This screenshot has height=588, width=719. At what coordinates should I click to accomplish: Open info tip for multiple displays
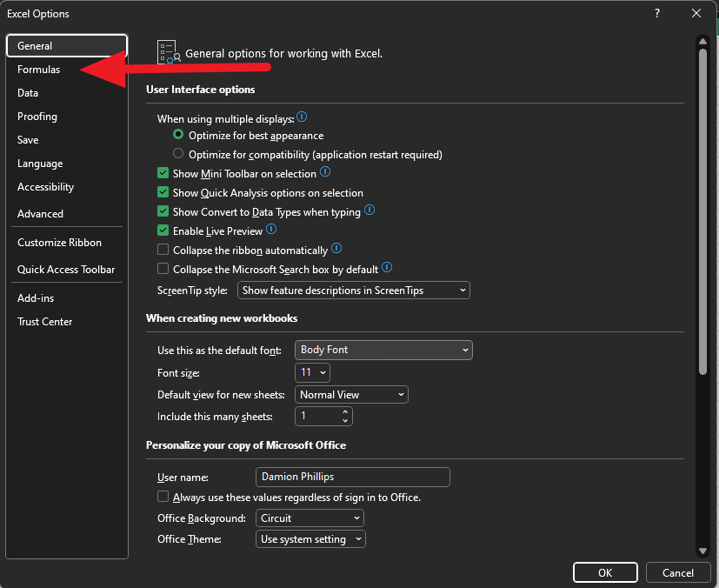302,117
